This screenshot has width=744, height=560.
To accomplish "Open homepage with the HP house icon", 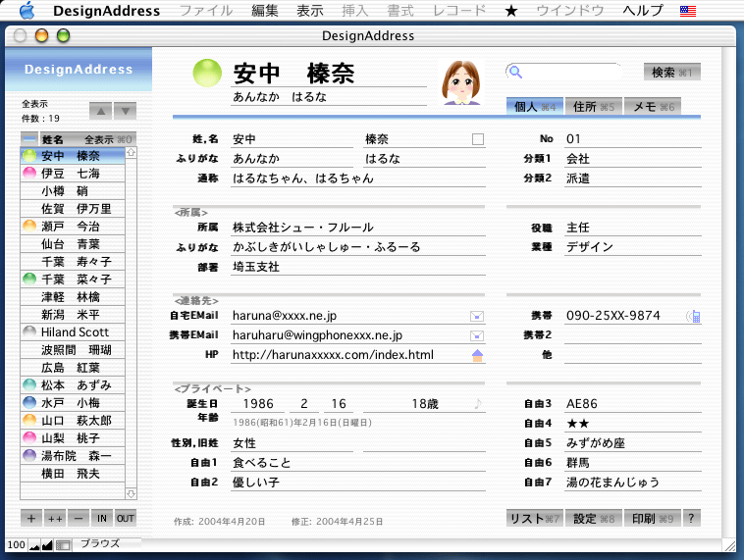I will click(x=477, y=355).
